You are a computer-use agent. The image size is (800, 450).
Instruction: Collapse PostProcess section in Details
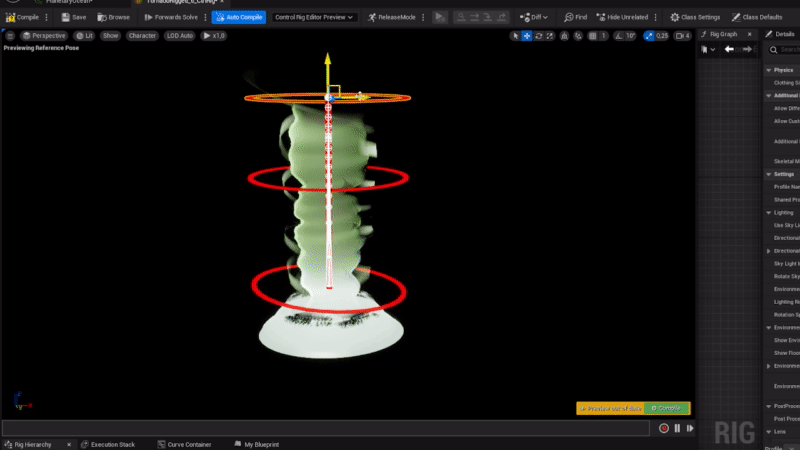coord(769,406)
